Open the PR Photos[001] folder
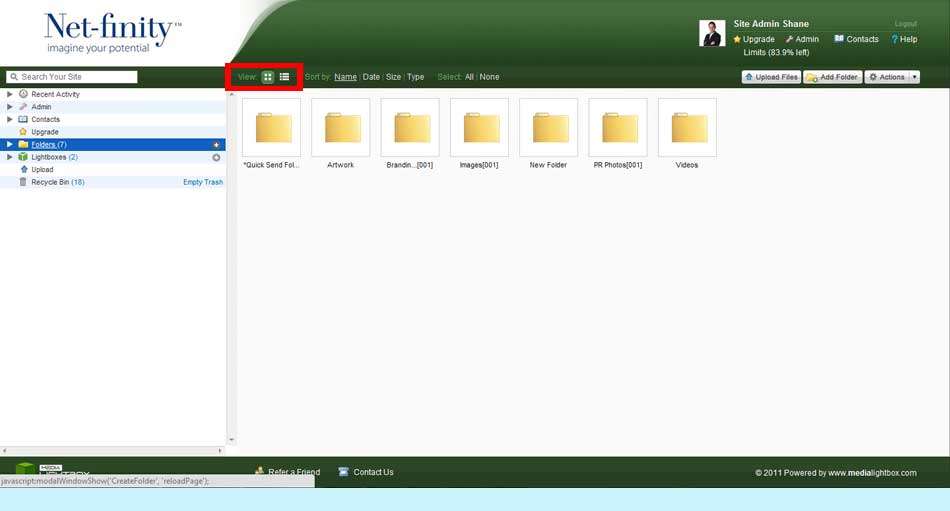950x511 pixels. [x=618, y=128]
